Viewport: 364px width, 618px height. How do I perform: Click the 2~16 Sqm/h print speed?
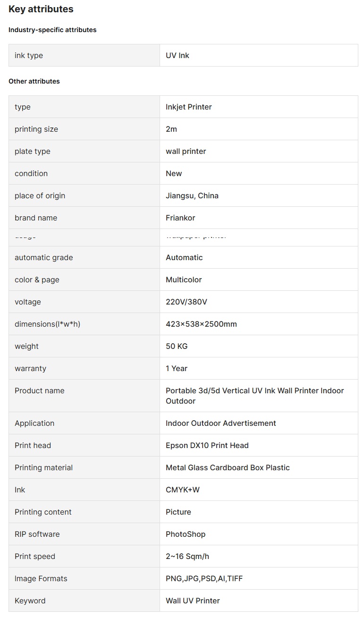tap(187, 556)
